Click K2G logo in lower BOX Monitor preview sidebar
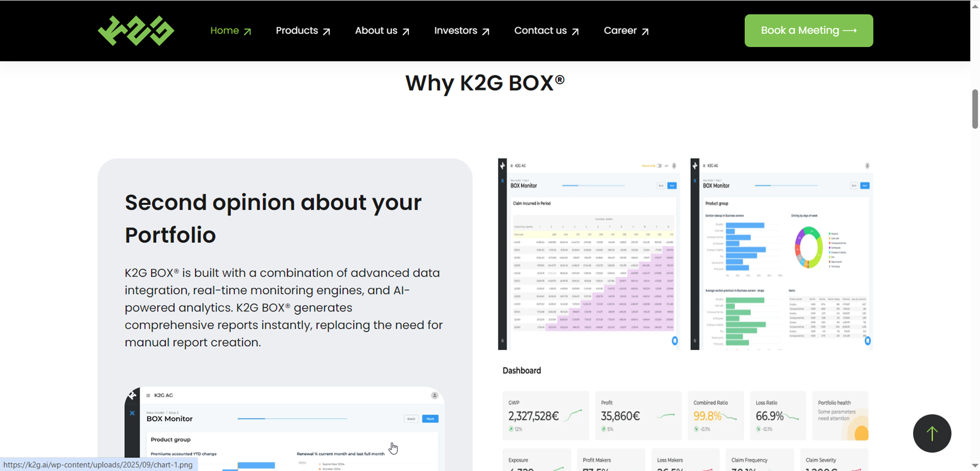Viewport: 980px width, 471px height. (132, 395)
